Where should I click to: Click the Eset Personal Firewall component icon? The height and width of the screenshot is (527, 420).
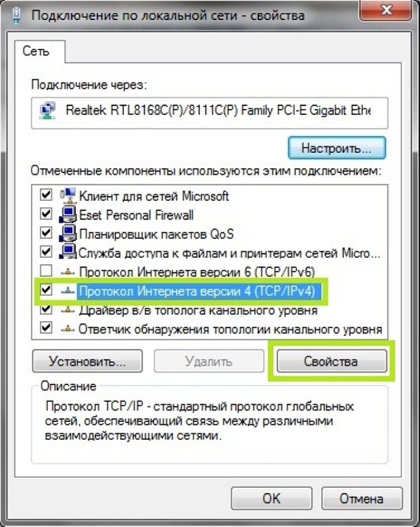pyautogui.click(x=68, y=215)
